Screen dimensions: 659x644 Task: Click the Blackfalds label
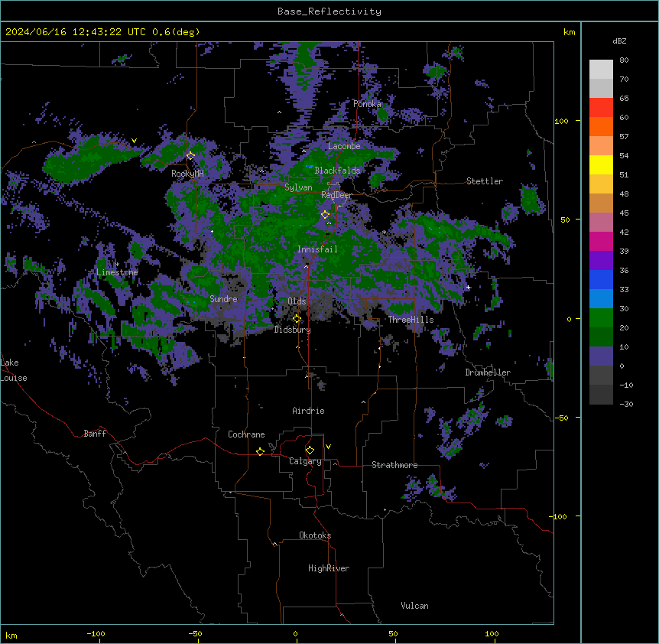[337, 171]
